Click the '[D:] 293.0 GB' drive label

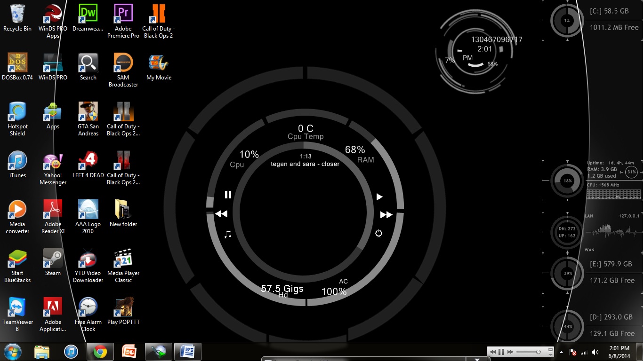(x=611, y=317)
